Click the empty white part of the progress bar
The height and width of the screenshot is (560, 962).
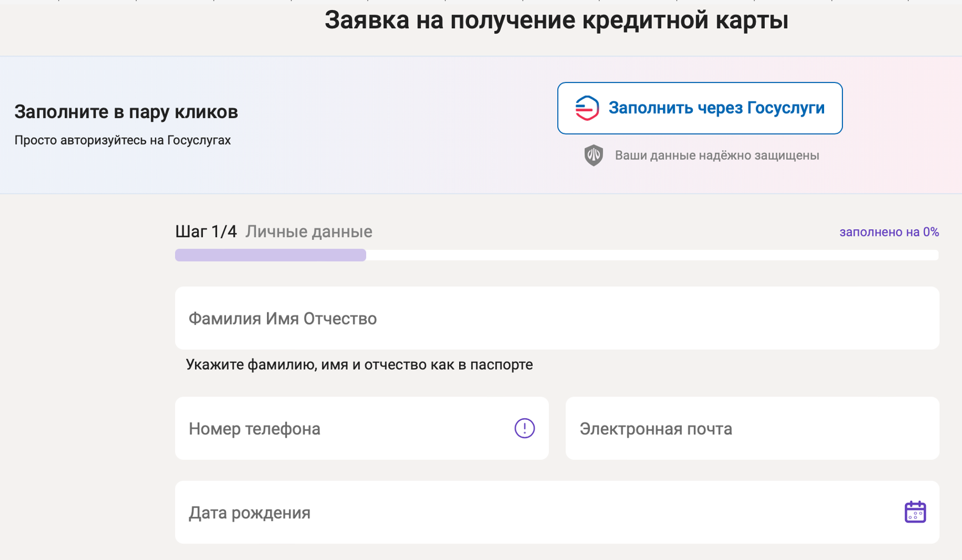click(651, 255)
